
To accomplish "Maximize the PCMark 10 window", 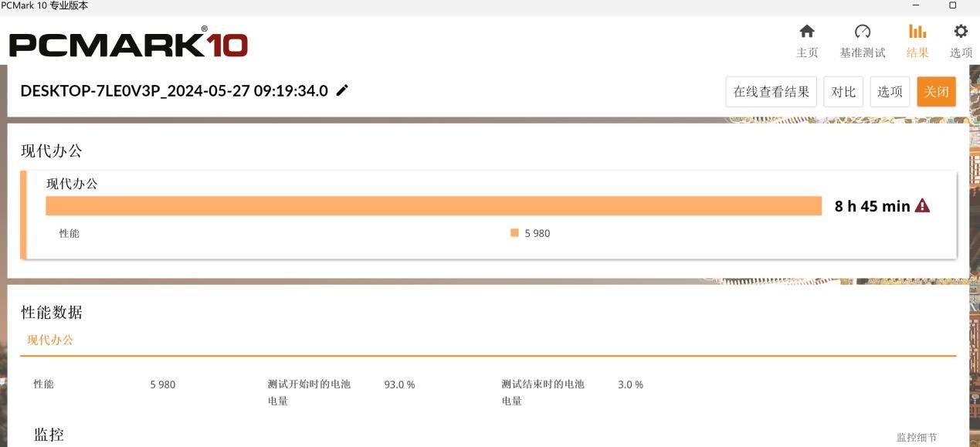I will pyautogui.click(x=952, y=5).
